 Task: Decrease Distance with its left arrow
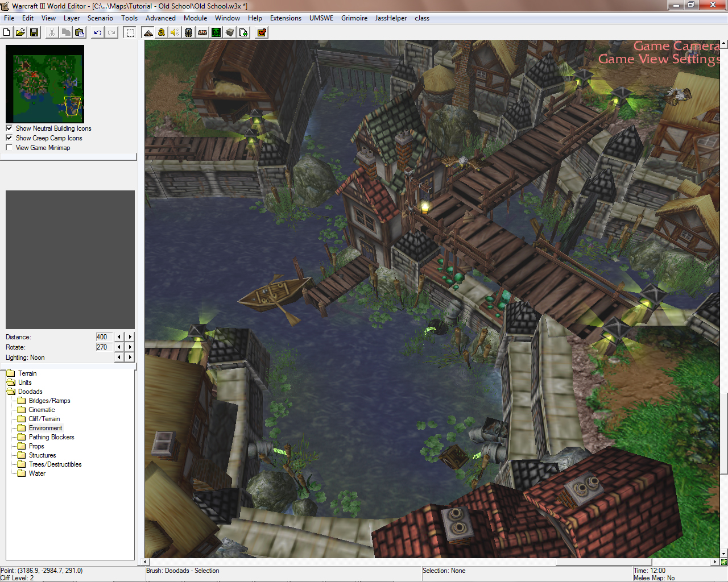(119, 337)
